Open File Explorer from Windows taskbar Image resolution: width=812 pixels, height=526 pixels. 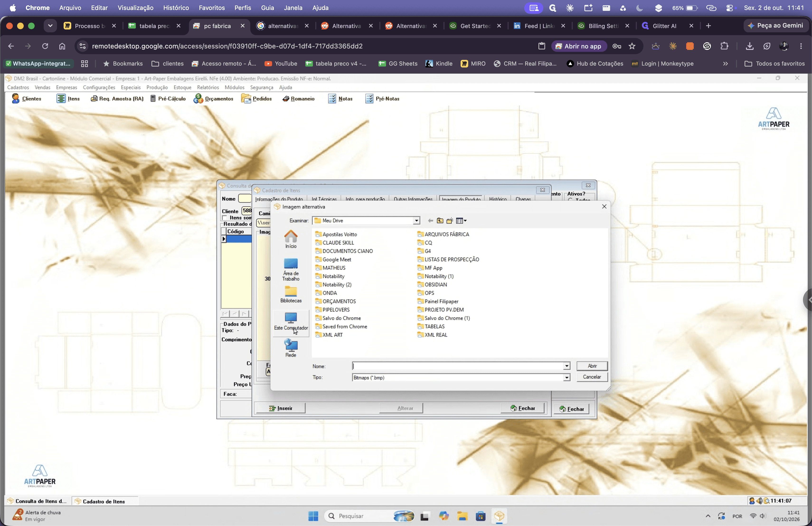tap(462, 516)
